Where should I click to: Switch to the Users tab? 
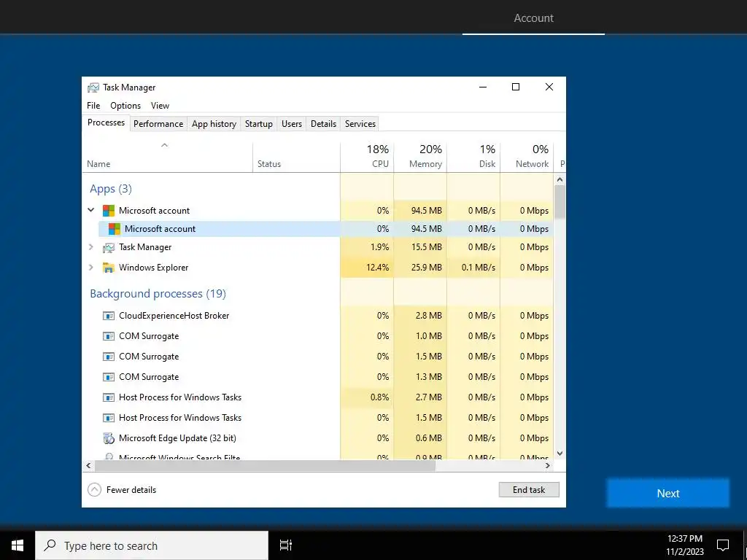click(292, 124)
